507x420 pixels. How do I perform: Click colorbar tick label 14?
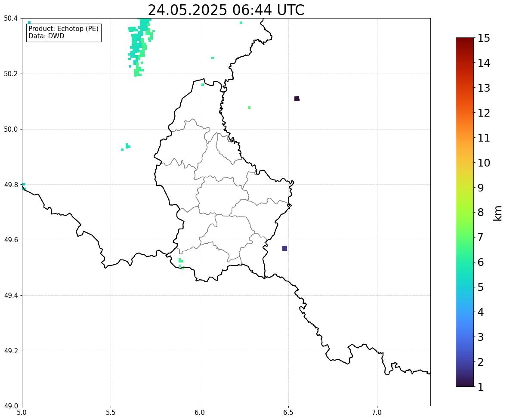(x=484, y=63)
